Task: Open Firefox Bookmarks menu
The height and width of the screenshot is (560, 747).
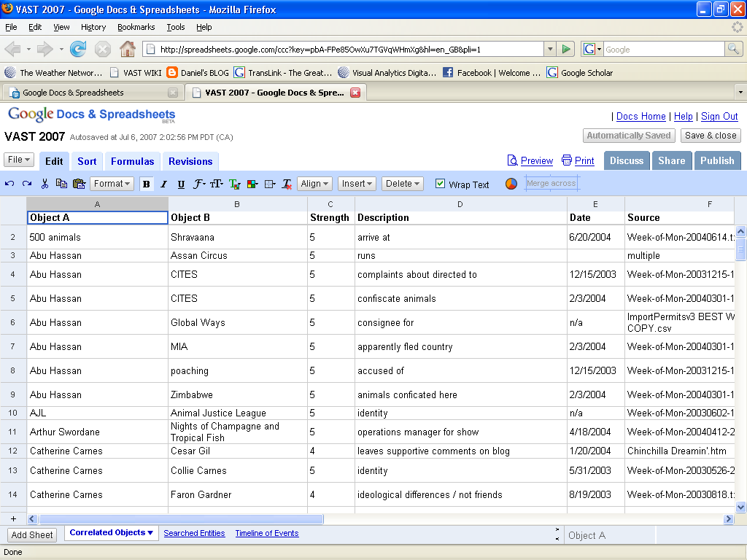Action: [136, 27]
